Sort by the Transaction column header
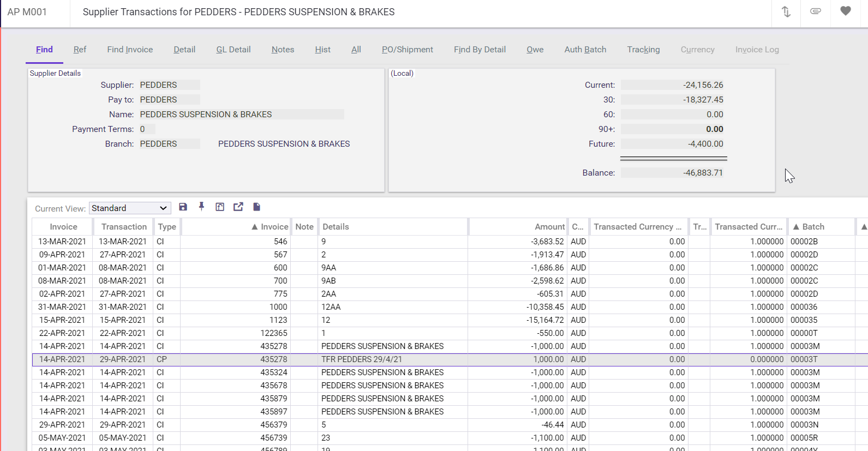Image resolution: width=868 pixels, height=451 pixels. (124, 227)
